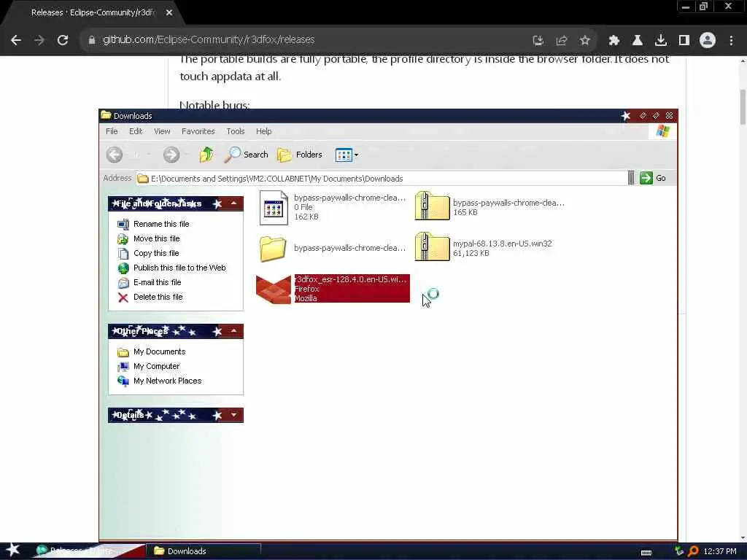Switch to Releases Chrome taskbar button
The width and height of the screenshot is (747, 560).
88,551
